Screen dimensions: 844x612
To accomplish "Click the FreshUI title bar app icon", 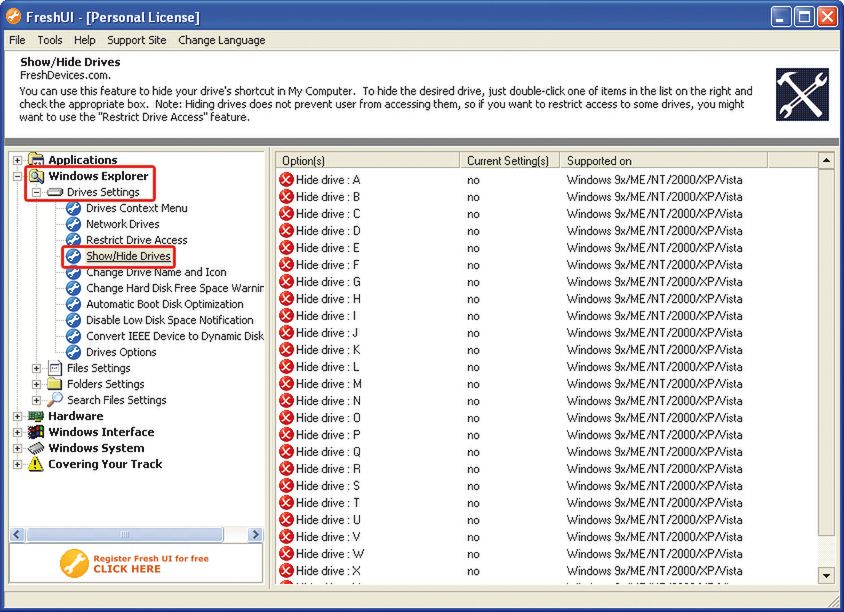I will [x=13, y=17].
